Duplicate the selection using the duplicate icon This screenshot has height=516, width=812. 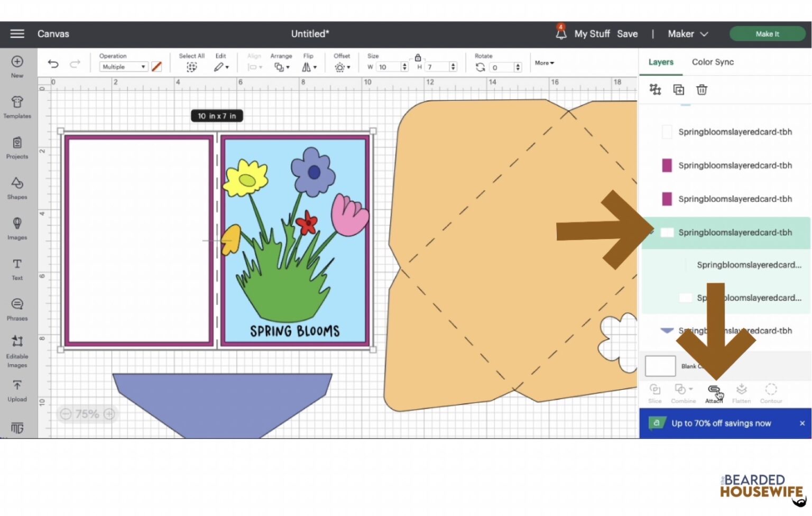pyautogui.click(x=678, y=90)
